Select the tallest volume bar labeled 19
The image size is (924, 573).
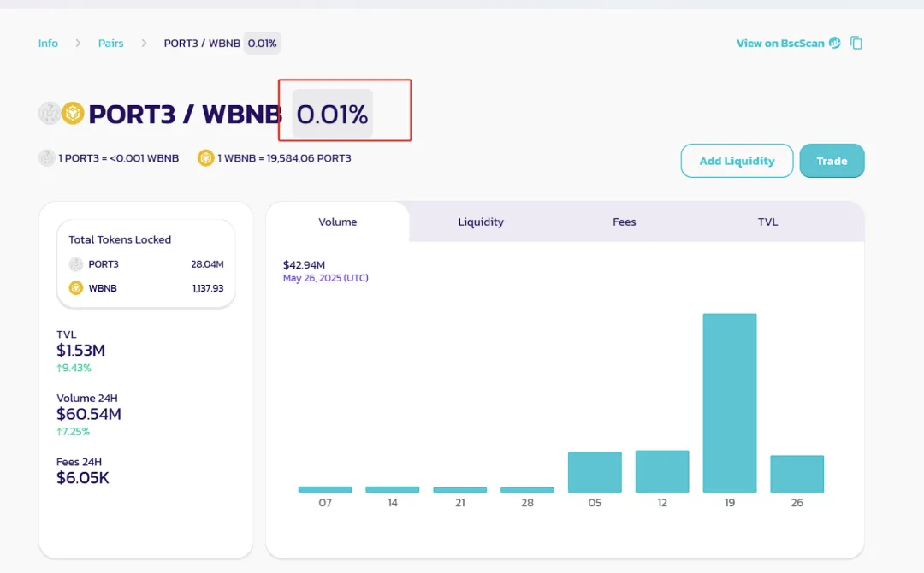730,403
